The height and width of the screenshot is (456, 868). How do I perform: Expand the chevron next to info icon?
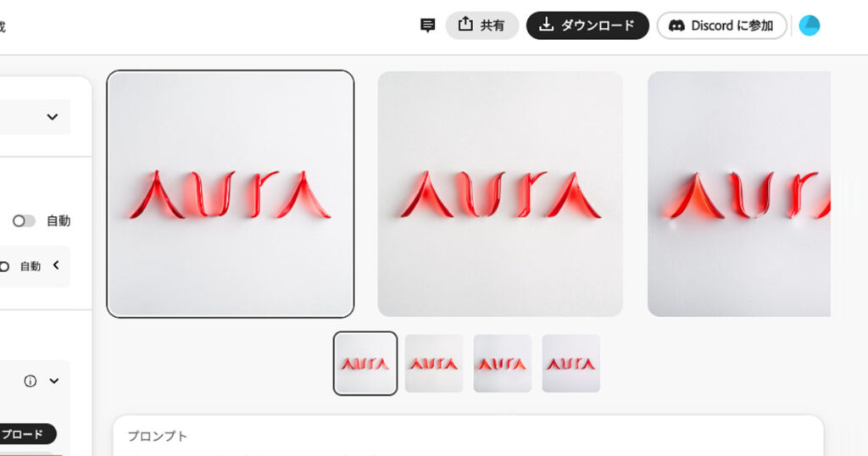coord(53,381)
